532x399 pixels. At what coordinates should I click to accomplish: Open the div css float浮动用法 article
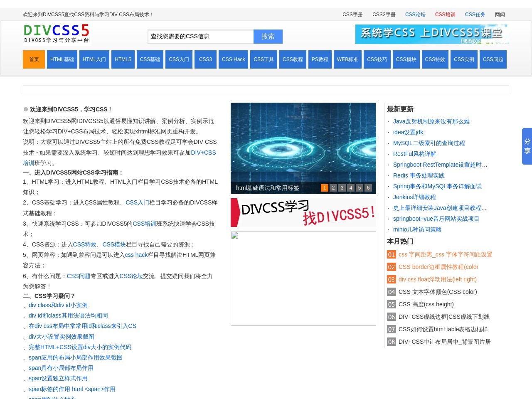pyautogui.click(x=437, y=279)
